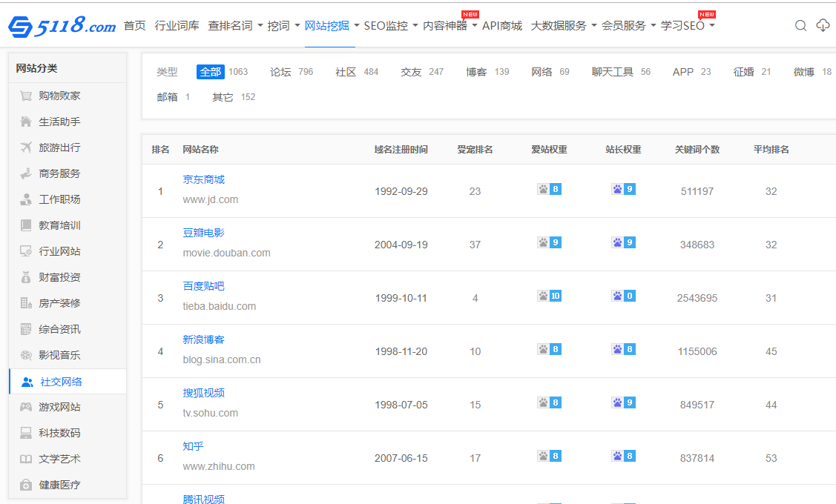Image resolution: width=836 pixels, height=504 pixels.
Task: Open the 新浪博客 site link
Action: 204,339
